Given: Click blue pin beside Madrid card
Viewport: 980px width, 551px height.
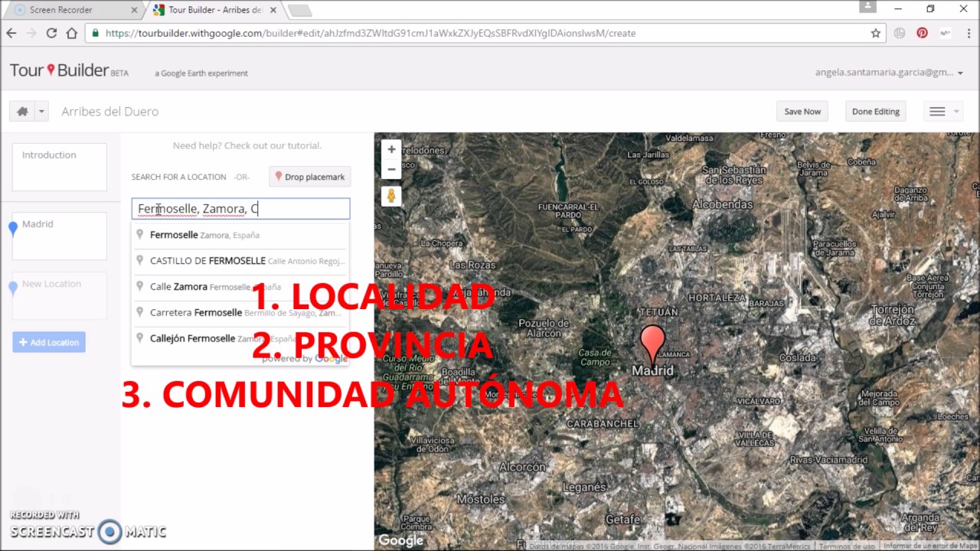Looking at the screenshot, I should 13,228.
